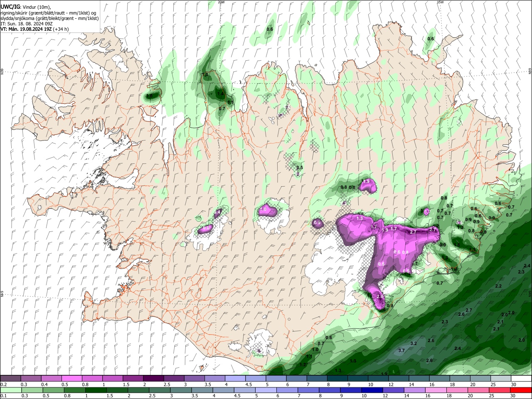The width and height of the screenshot is (532, 399).
Task: Select the pale green swatch above the 0.1 label
Action: 10,390
